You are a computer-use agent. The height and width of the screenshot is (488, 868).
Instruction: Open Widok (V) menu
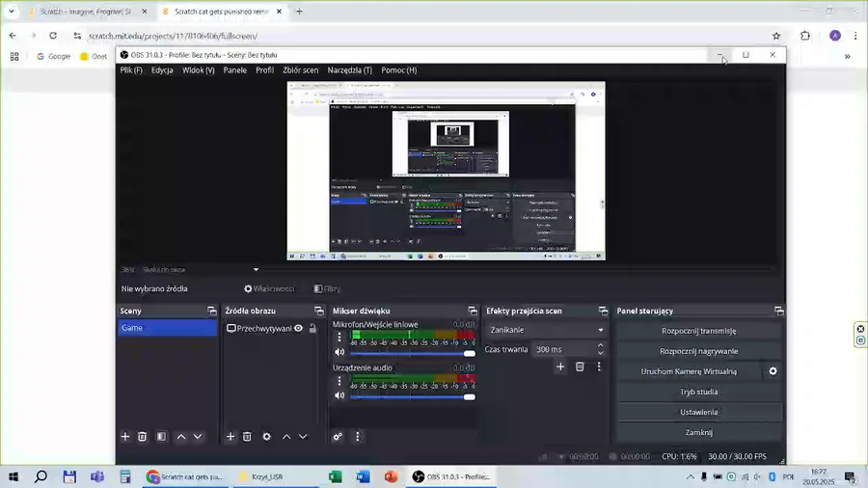click(x=198, y=70)
